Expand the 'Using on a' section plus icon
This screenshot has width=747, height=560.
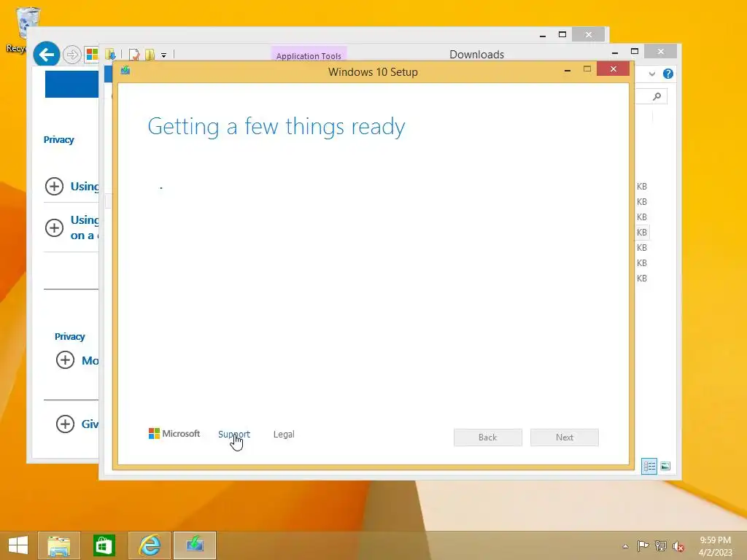click(54, 227)
